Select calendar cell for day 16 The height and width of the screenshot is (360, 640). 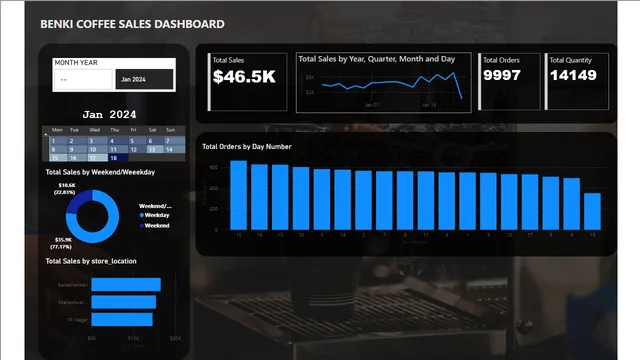click(x=77, y=158)
